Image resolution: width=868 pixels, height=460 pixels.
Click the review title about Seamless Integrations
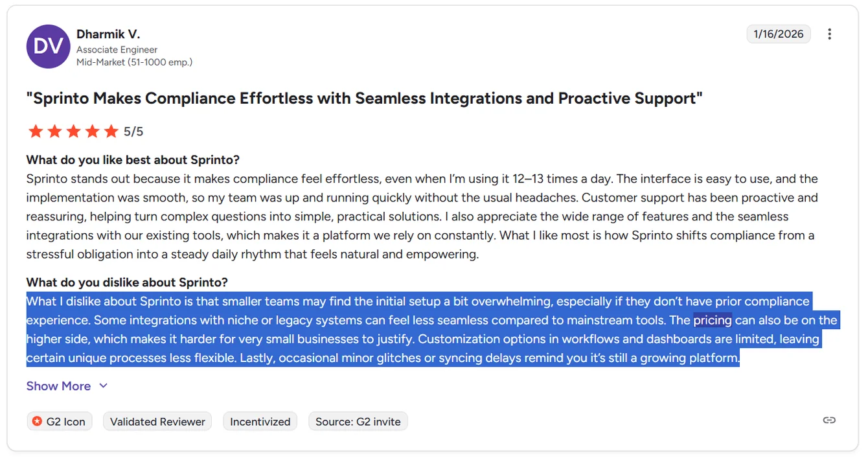[365, 98]
